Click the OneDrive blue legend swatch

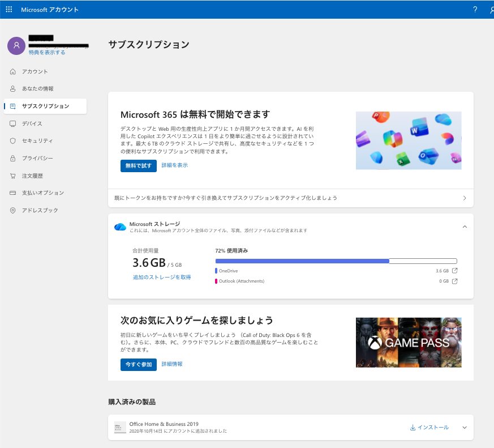(x=216, y=271)
